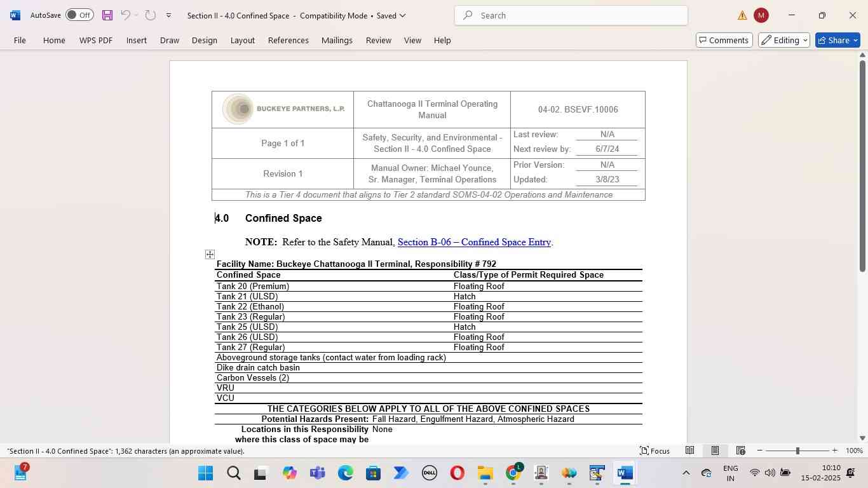Switch to the Review tab
The image size is (868, 488).
pos(378,40)
